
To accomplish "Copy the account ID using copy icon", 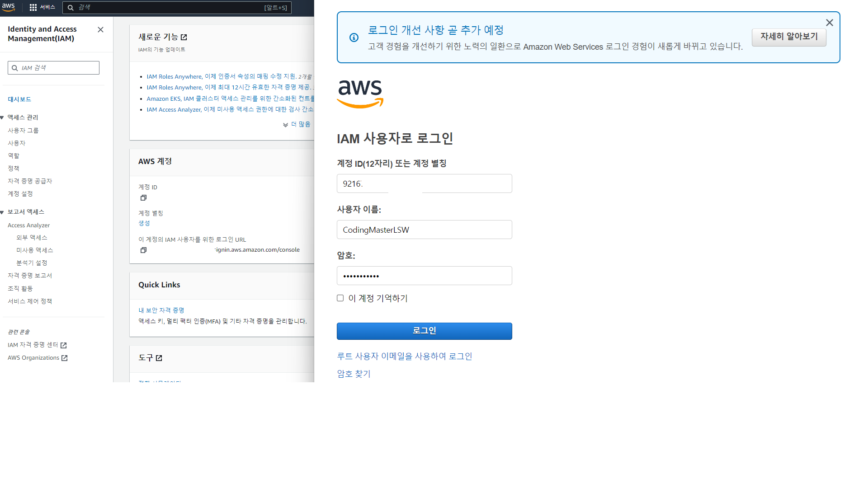I will [x=143, y=198].
